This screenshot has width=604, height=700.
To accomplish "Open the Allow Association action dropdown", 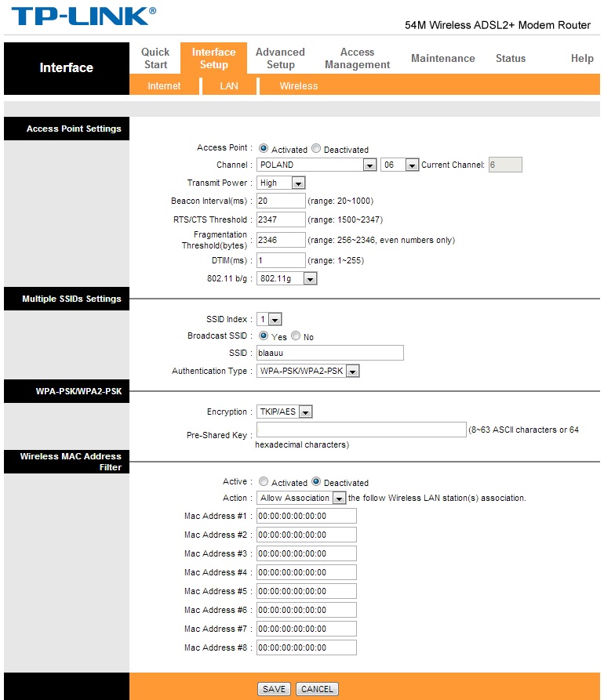I will 301,498.
